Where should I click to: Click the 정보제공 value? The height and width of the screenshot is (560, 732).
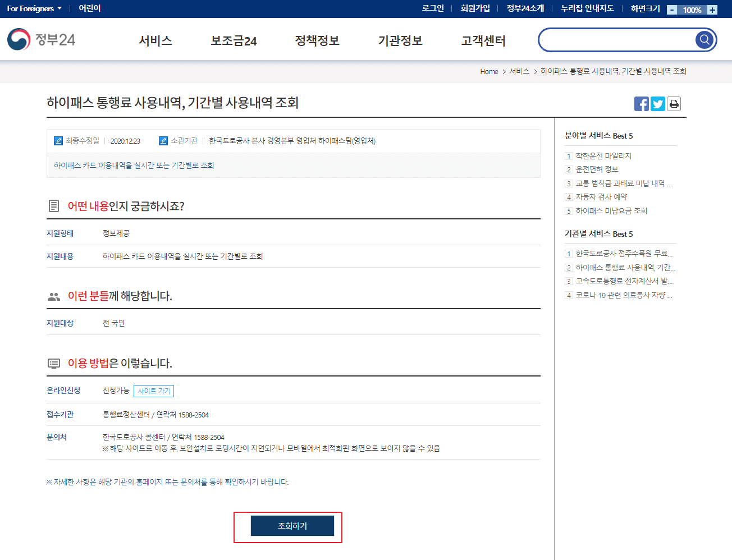pos(116,233)
